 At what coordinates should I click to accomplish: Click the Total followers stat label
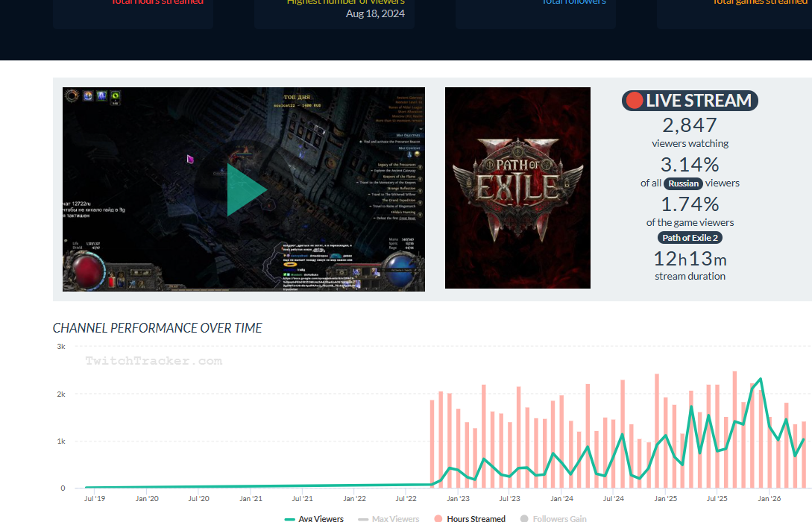point(574,2)
